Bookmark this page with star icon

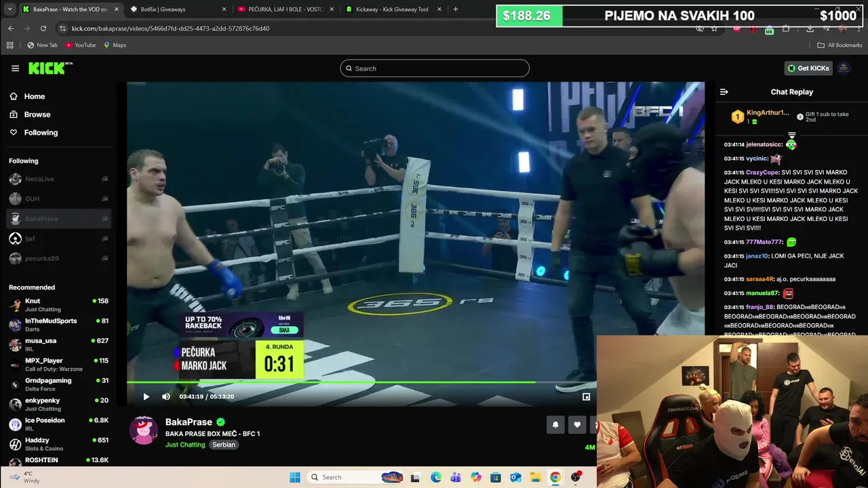(x=714, y=29)
